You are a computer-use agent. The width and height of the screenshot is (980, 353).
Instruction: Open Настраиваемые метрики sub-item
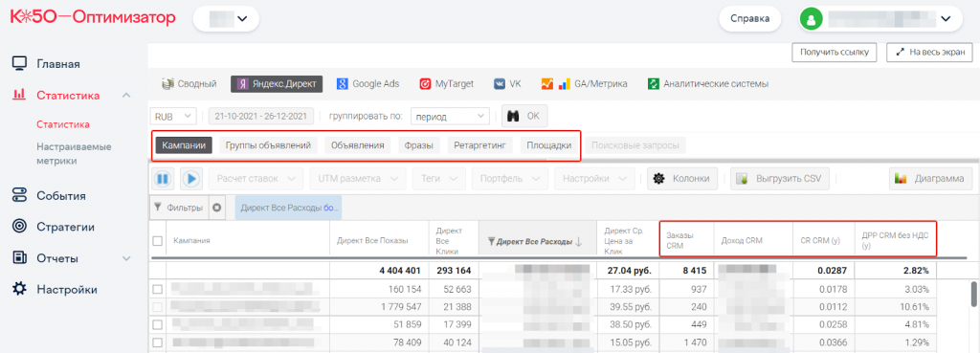coord(74,154)
